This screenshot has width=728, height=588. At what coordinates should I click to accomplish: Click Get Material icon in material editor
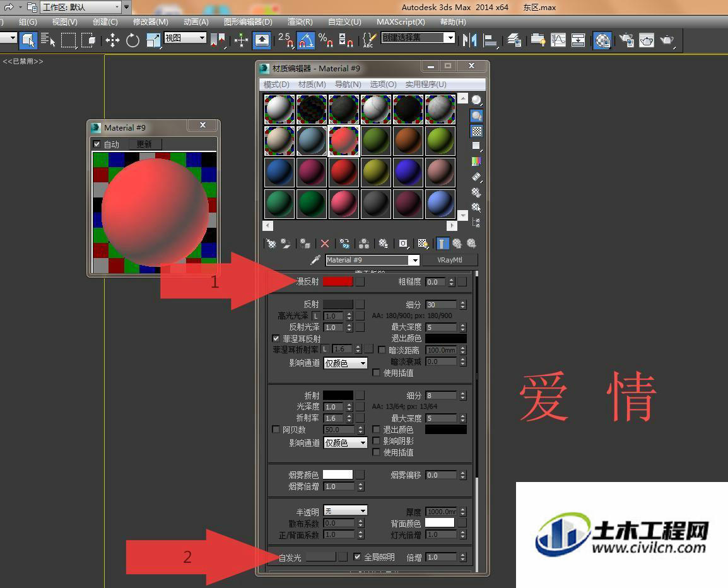[x=271, y=244]
